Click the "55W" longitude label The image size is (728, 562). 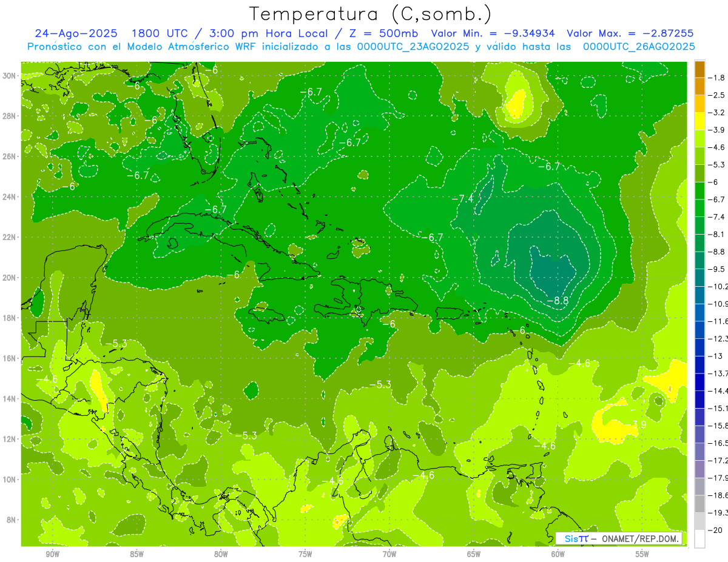point(642,554)
